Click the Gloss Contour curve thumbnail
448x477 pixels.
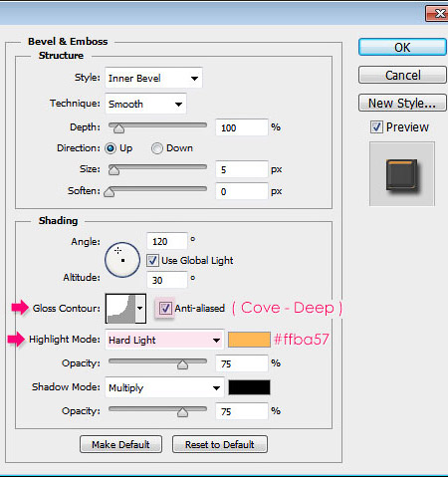[120, 309]
